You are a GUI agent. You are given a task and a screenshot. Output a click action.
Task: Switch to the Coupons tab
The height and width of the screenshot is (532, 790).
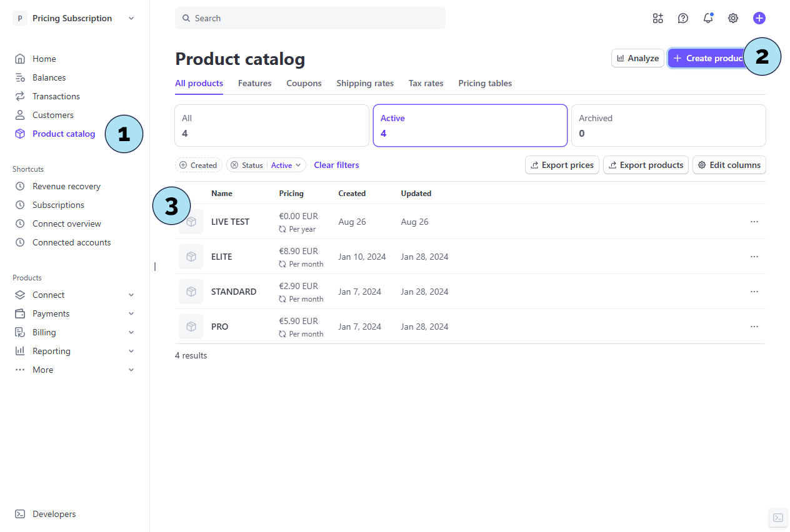pos(304,83)
